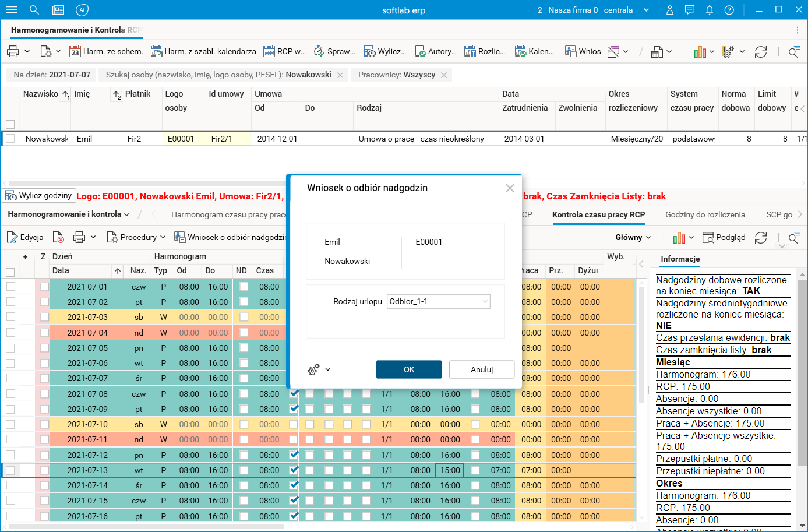This screenshot has height=532, width=808.
Task: Expand the Rodzaj urlopu combo box
Action: coord(485,301)
